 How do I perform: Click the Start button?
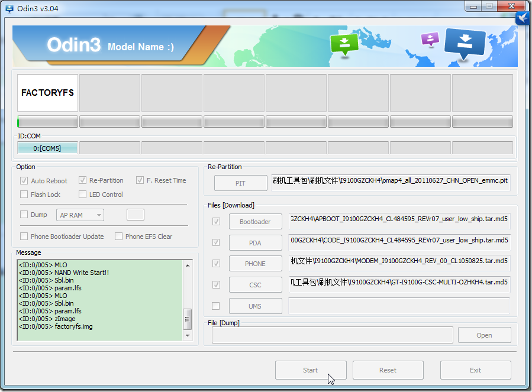tap(311, 370)
